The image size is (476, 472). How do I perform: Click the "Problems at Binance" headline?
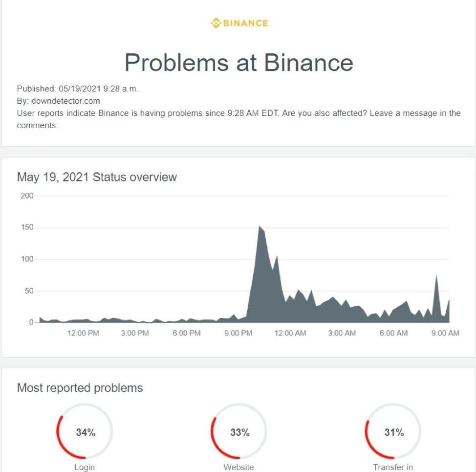pyautogui.click(x=238, y=63)
